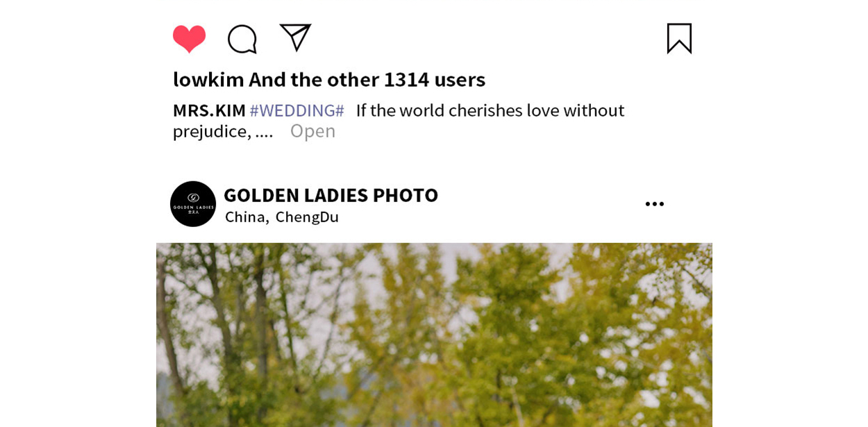Viewport: 868px width, 427px height.
Task: Open the three-dot options menu for GOLDEN LADIES PHOTO
Action: (x=654, y=204)
